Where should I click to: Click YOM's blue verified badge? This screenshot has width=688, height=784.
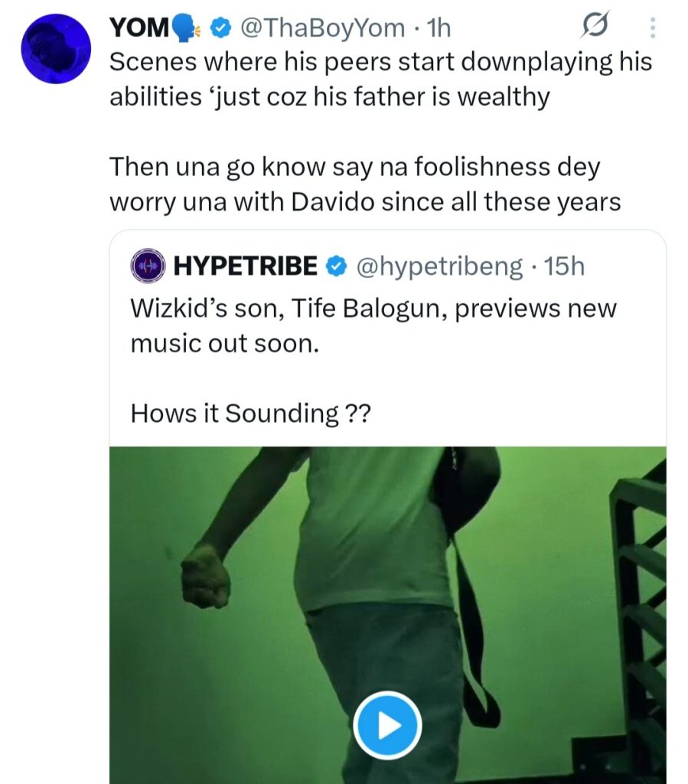click(x=221, y=28)
